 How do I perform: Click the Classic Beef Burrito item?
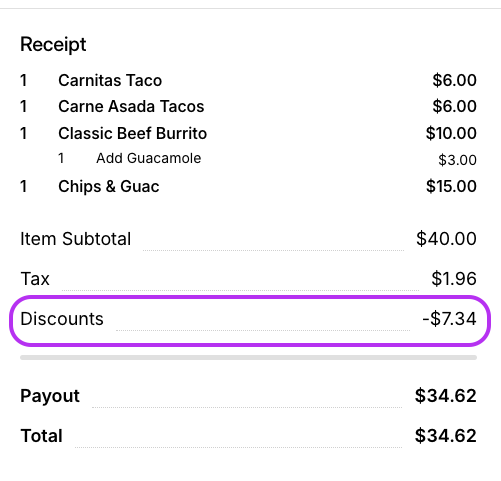point(133,133)
